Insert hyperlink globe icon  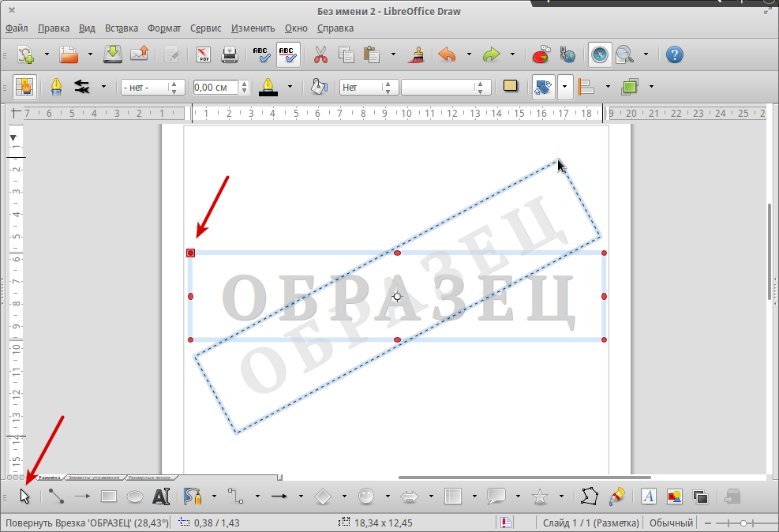[x=567, y=54]
